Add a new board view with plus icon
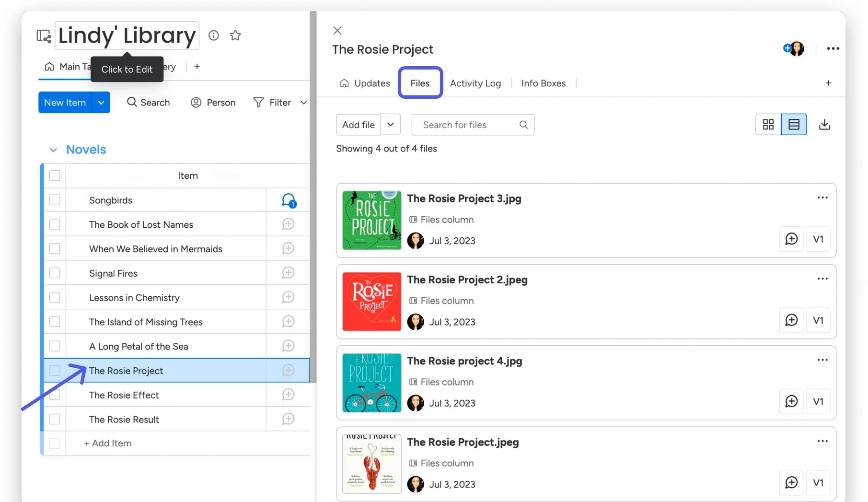 click(x=197, y=67)
